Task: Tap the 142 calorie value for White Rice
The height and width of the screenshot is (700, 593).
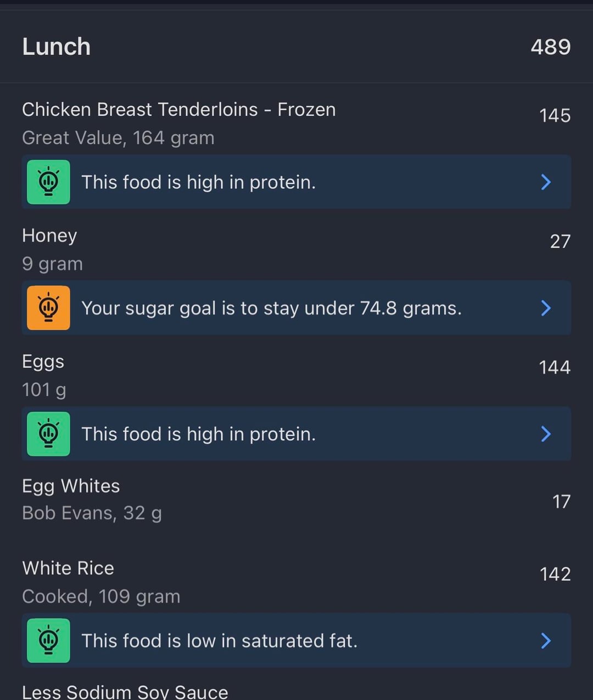Action: tap(555, 574)
